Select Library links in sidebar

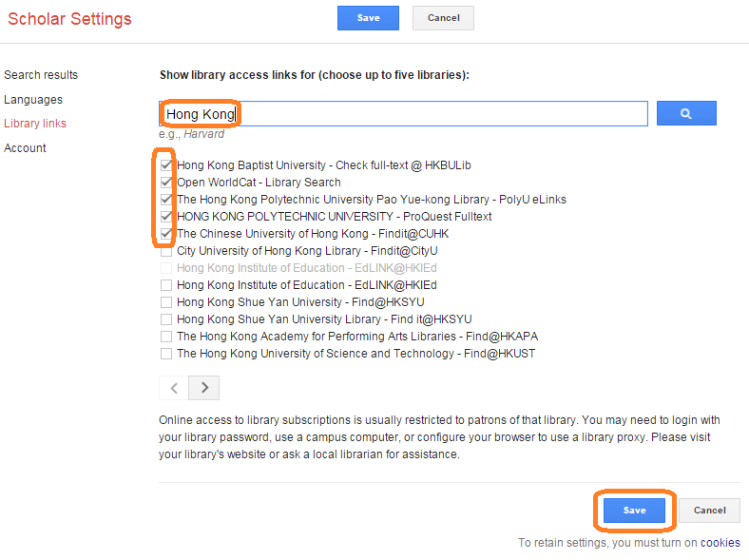35,124
